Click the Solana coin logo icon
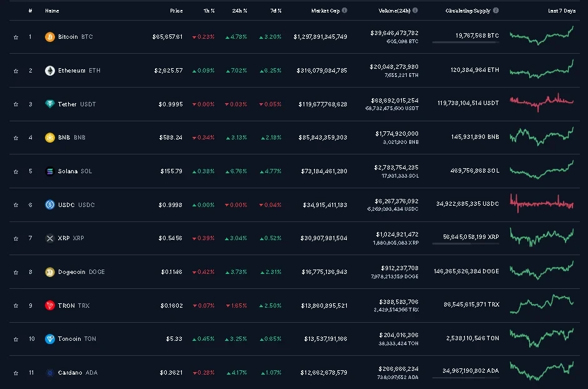 pyautogui.click(x=50, y=171)
